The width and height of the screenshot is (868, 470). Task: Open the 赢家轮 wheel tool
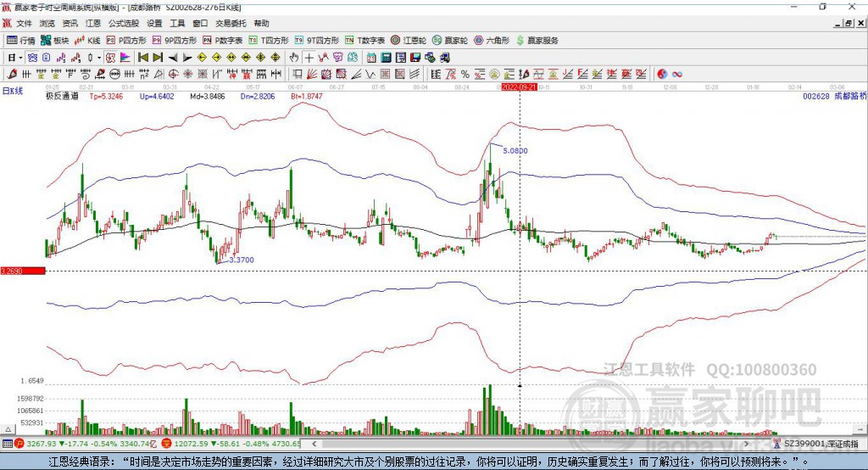(x=450, y=41)
